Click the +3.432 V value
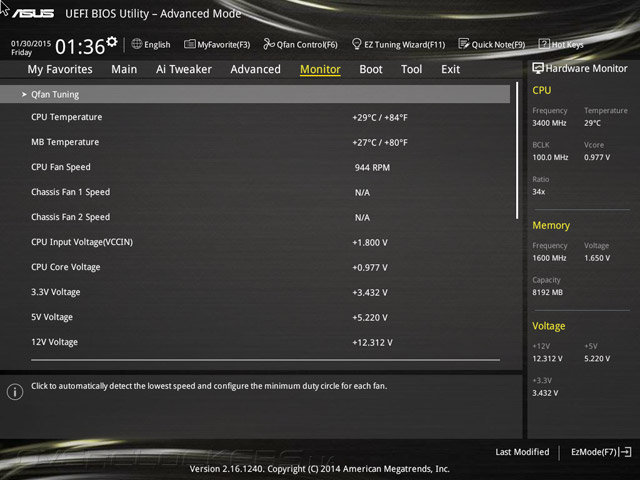640x480 pixels. pos(370,292)
